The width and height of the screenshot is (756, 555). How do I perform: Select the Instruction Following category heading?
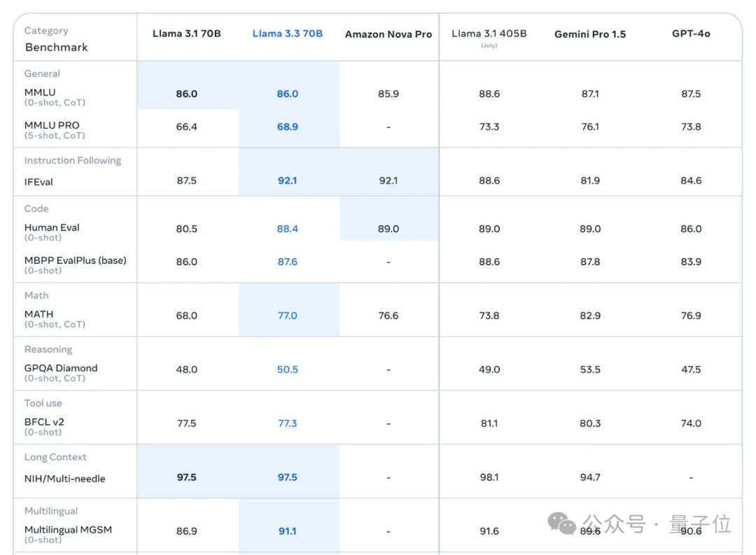(73, 160)
